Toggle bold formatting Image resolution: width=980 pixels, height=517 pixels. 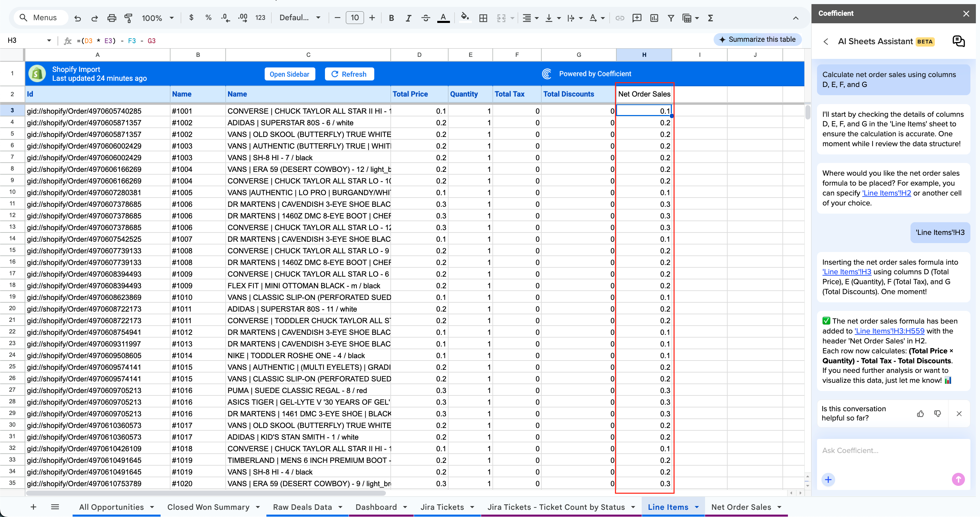(391, 18)
